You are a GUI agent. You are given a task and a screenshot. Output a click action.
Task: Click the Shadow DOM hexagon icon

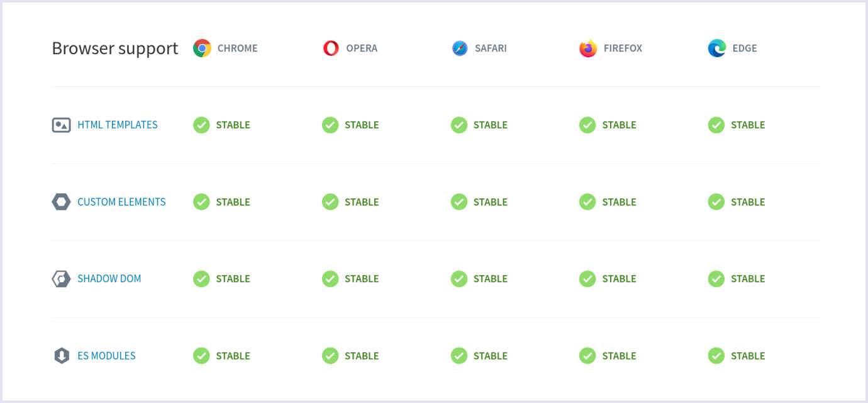pos(61,278)
